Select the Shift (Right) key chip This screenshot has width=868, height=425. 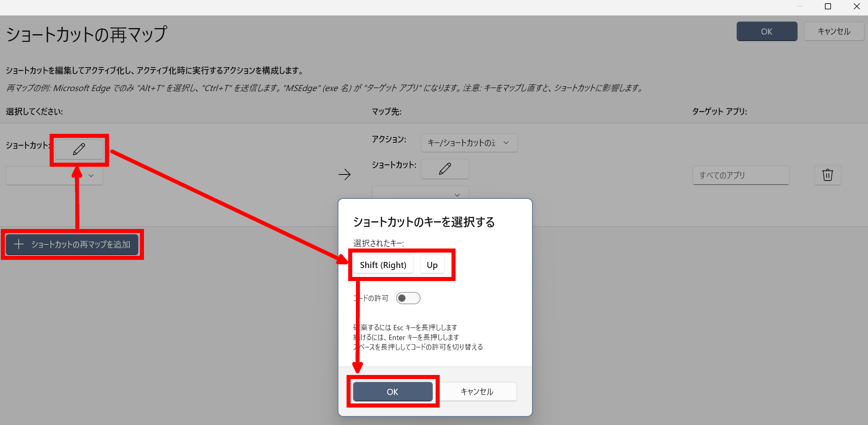383,265
